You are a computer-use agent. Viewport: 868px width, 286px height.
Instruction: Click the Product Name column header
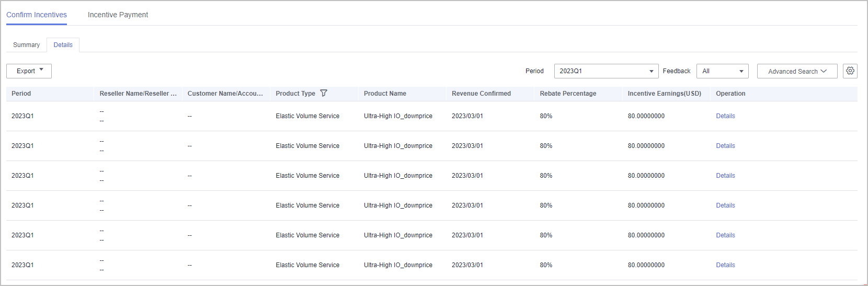pyautogui.click(x=385, y=94)
